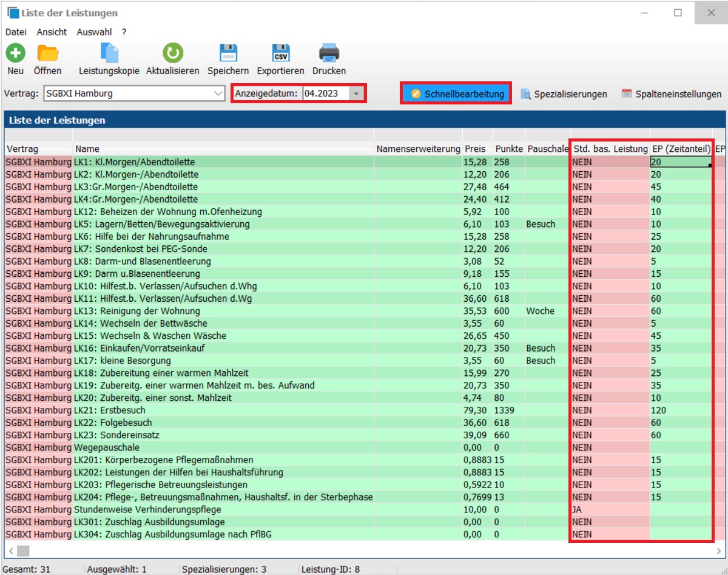Click the horizontal scrollbar thumb
The height and width of the screenshot is (575, 728).
click(x=23, y=550)
